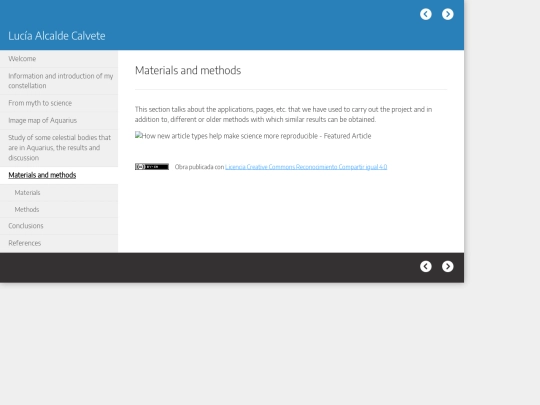The width and height of the screenshot is (540, 405).
Task: Click the Creative Commons license badge
Action: click(152, 167)
